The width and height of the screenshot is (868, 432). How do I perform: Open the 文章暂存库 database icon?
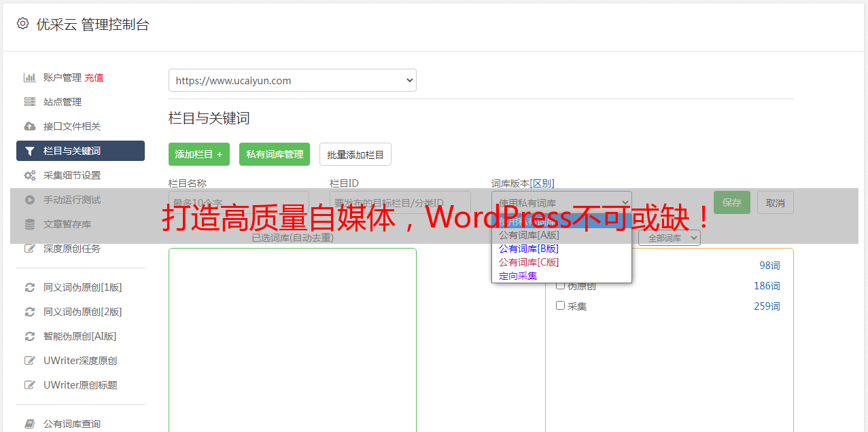click(29, 224)
